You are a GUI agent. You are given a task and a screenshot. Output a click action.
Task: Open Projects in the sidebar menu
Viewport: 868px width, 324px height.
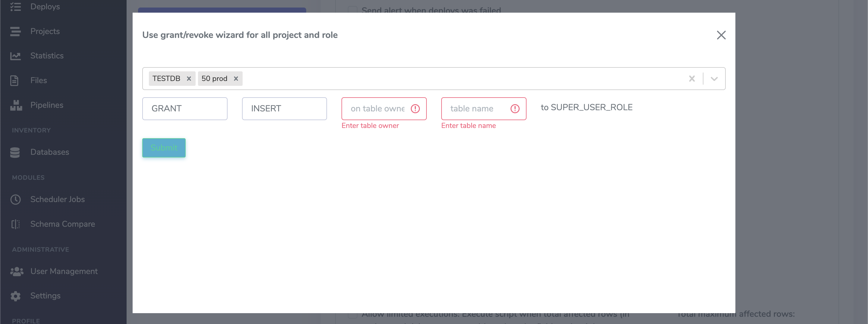(45, 31)
